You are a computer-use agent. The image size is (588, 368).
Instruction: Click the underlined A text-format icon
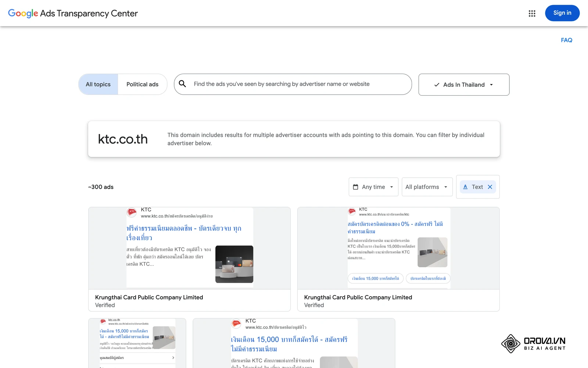[465, 187]
